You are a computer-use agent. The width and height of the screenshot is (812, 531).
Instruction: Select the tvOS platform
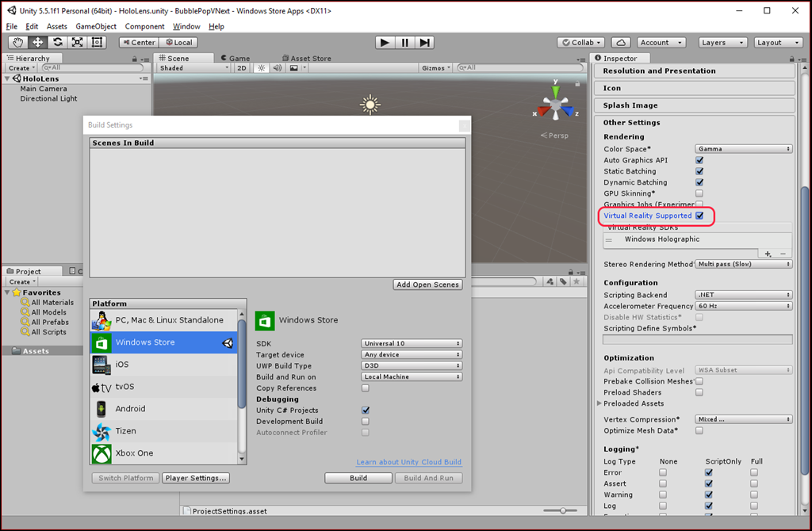(x=164, y=387)
